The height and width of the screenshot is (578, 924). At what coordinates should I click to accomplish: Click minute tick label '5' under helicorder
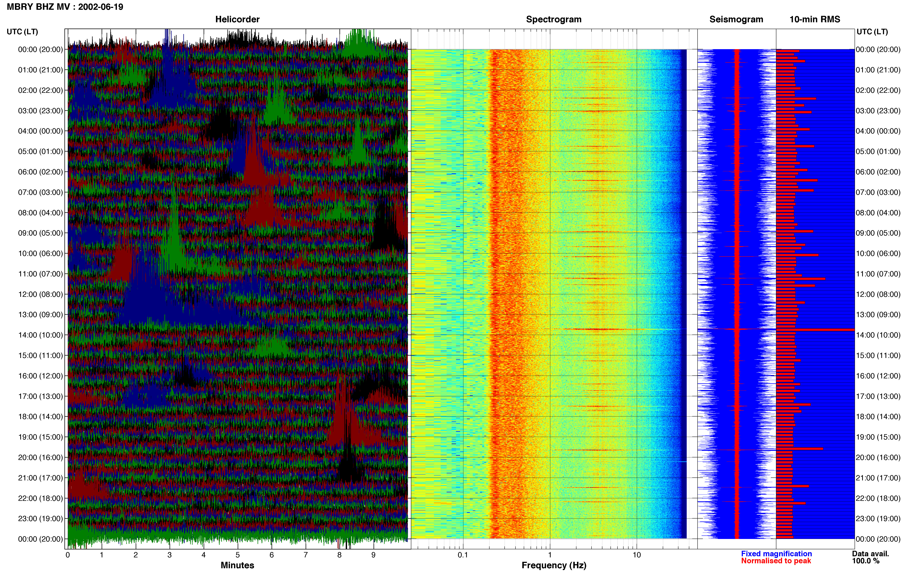point(238,555)
